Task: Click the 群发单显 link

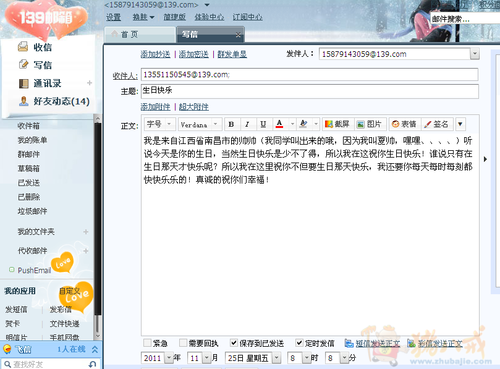Action: click(232, 54)
